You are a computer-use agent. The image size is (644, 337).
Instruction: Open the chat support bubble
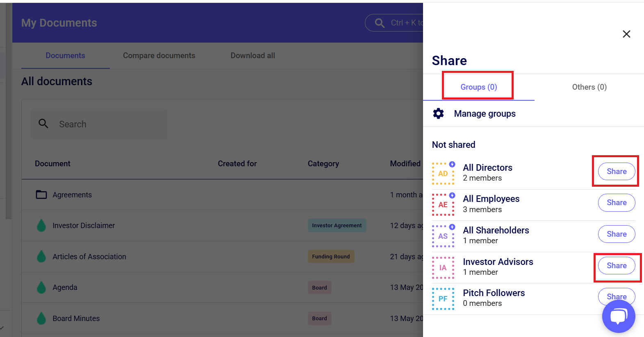(618, 317)
